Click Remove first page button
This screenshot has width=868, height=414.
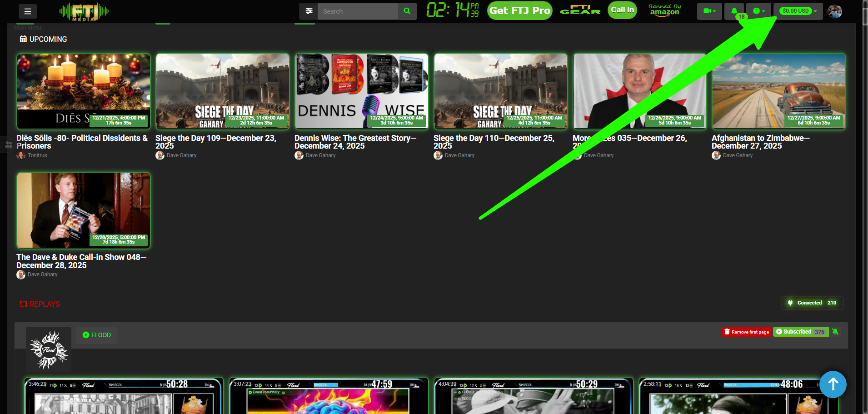[746, 332]
